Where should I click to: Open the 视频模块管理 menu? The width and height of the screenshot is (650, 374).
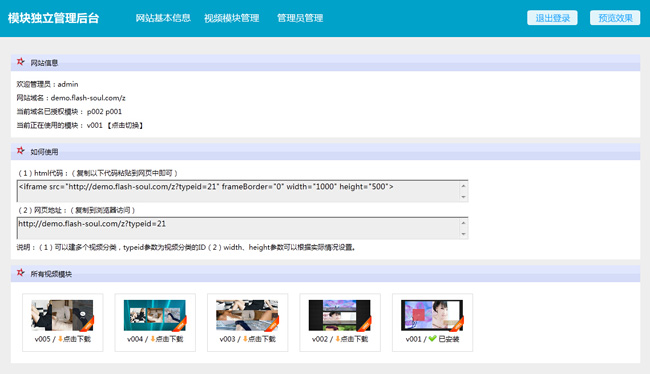[231, 18]
